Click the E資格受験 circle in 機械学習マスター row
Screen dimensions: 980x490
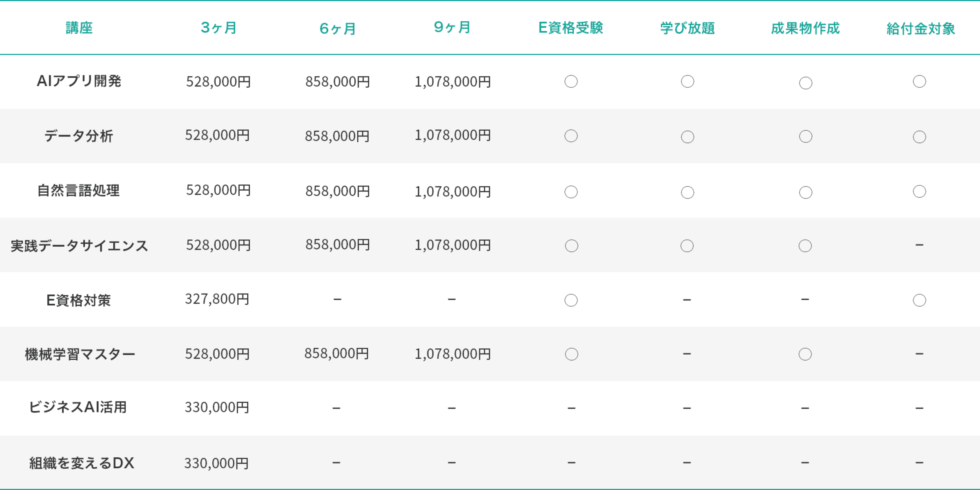571,354
